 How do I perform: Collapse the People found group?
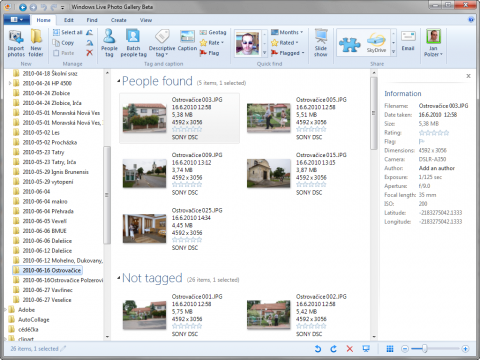tap(119, 81)
